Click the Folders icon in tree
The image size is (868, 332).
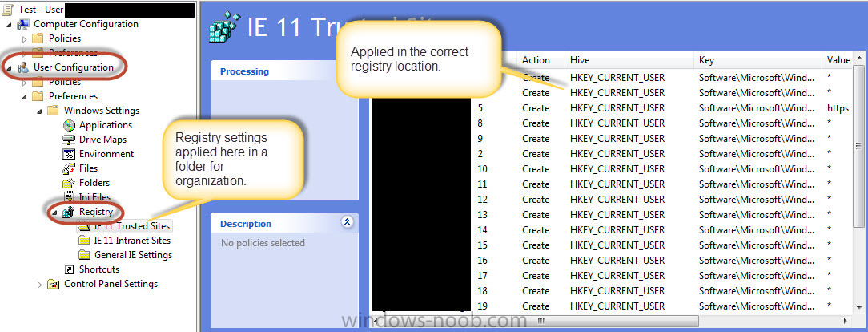[x=69, y=183]
